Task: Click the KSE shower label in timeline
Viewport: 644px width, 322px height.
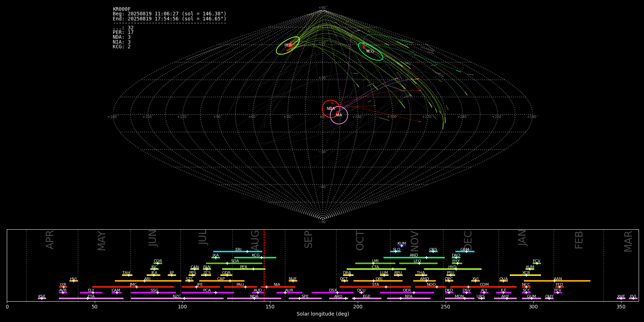Action: pos(42,297)
